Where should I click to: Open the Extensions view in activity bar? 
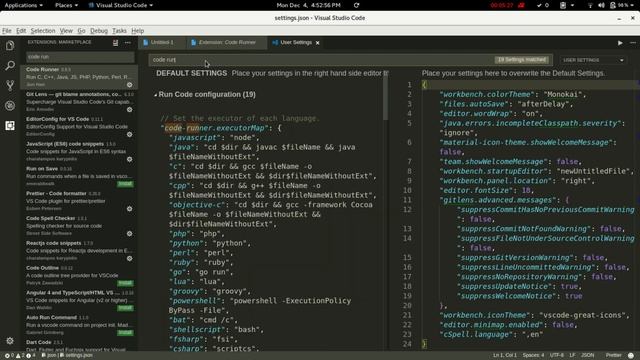click(x=10, y=125)
